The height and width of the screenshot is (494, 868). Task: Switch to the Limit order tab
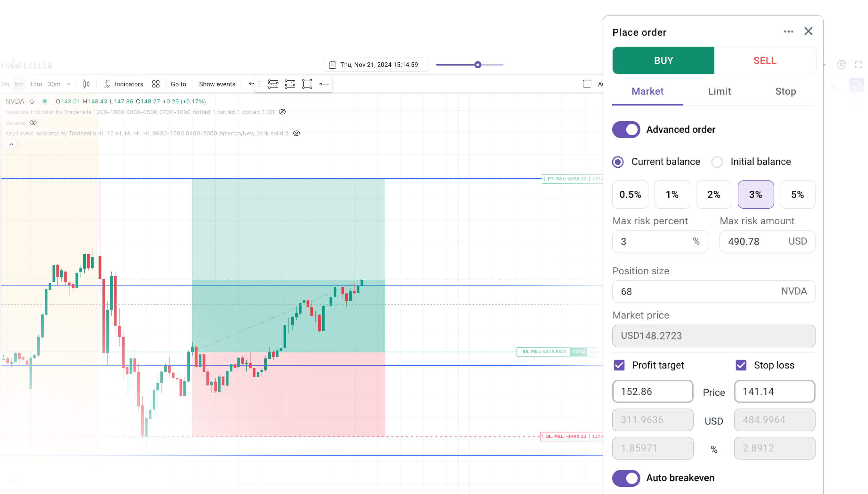[x=719, y=91]
